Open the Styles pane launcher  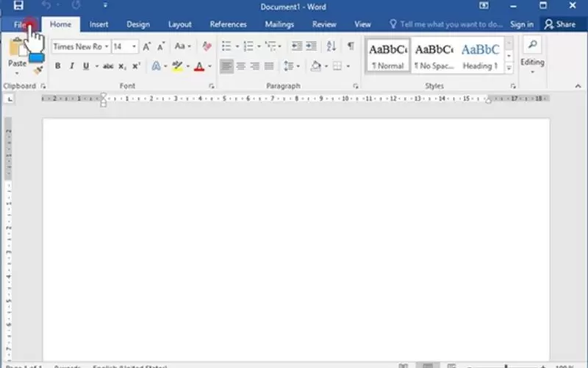[512, 86]
